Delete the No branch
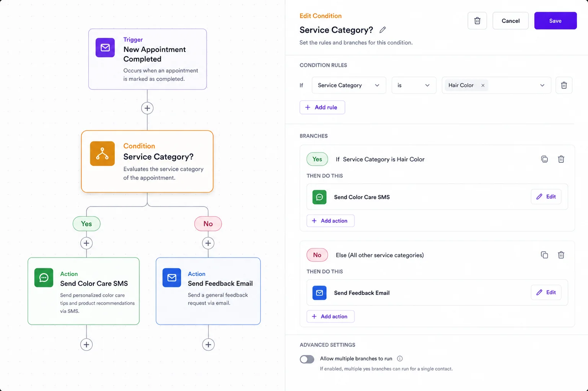The height and width of the screenshot is (391, 588). pos(561,255)
